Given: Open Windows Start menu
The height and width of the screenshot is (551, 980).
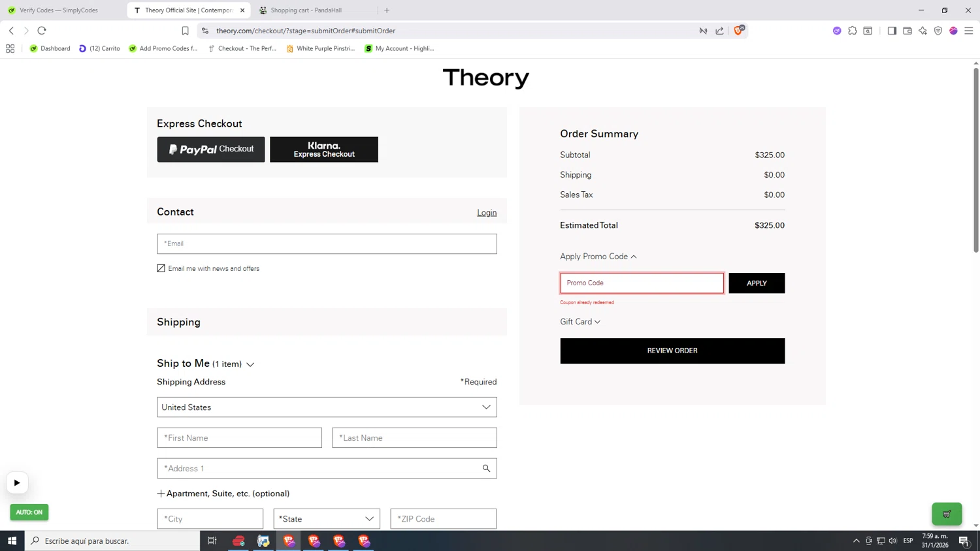Looking at the screenshot, I should point(12,541).
